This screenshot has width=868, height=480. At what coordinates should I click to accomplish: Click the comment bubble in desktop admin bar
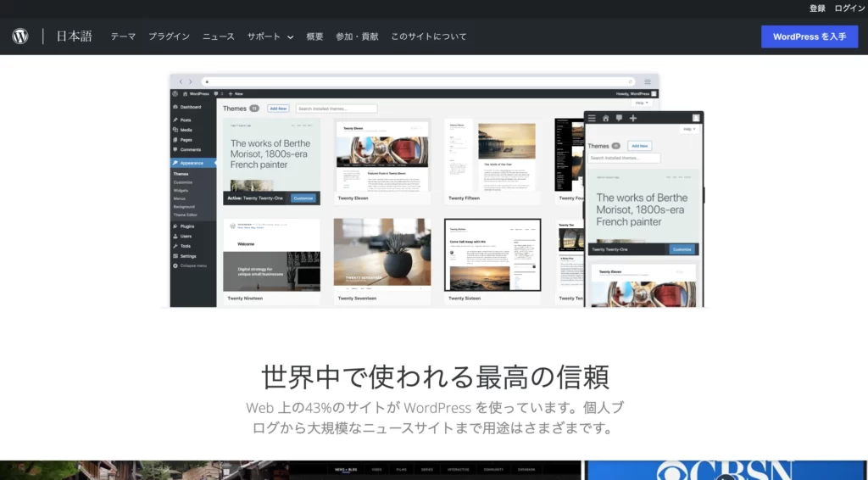pyautogui.click(x=216, y=93)
